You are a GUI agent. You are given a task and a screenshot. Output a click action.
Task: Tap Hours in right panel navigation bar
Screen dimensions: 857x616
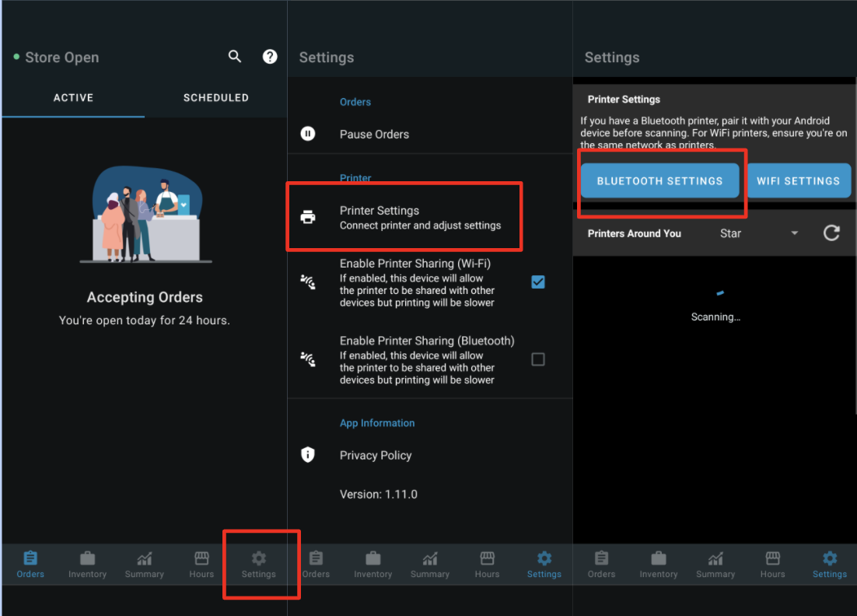click(773, 565)
